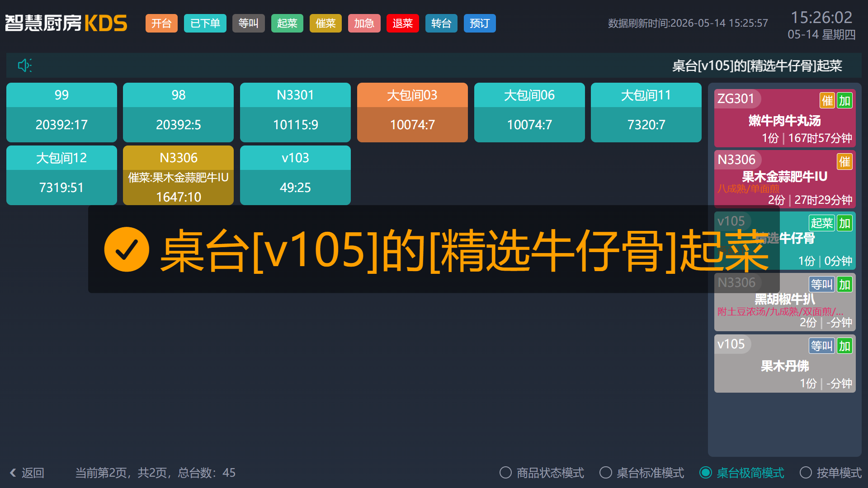Filter by 预订 status tag
868x488 pixels.
(480, 23)
